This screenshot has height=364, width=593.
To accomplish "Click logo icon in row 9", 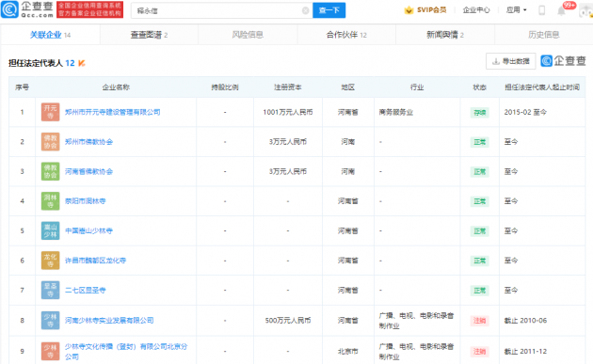I will [50, 351].
